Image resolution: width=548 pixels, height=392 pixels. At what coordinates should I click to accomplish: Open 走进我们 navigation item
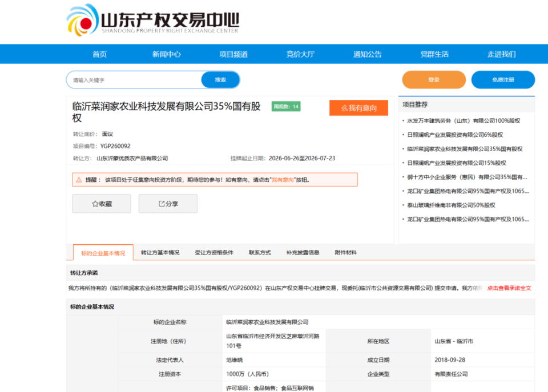point(502,54)
